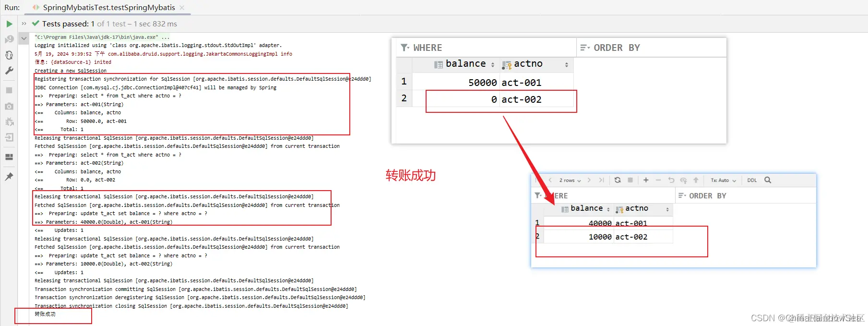
Task: Sort by balance column in the lower table
Action: (585, 208)
